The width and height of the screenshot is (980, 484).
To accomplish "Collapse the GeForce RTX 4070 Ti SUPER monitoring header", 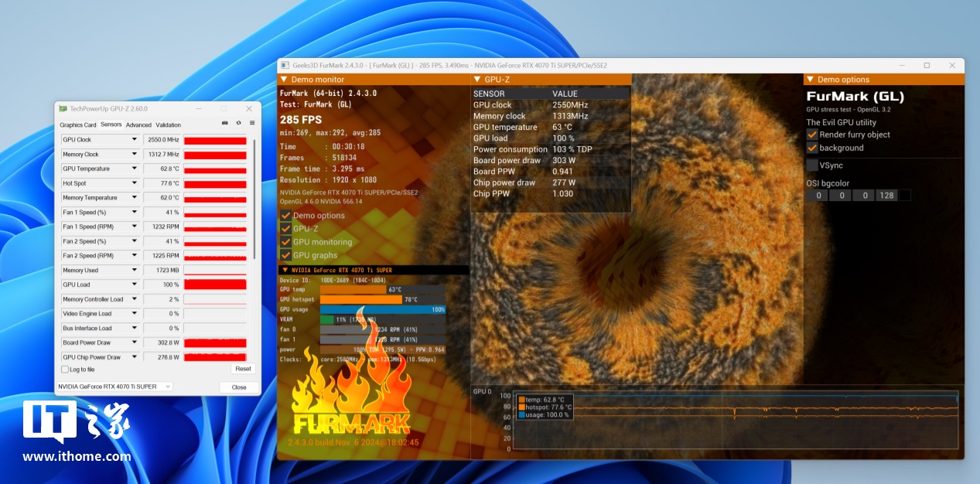I will 284,270.
